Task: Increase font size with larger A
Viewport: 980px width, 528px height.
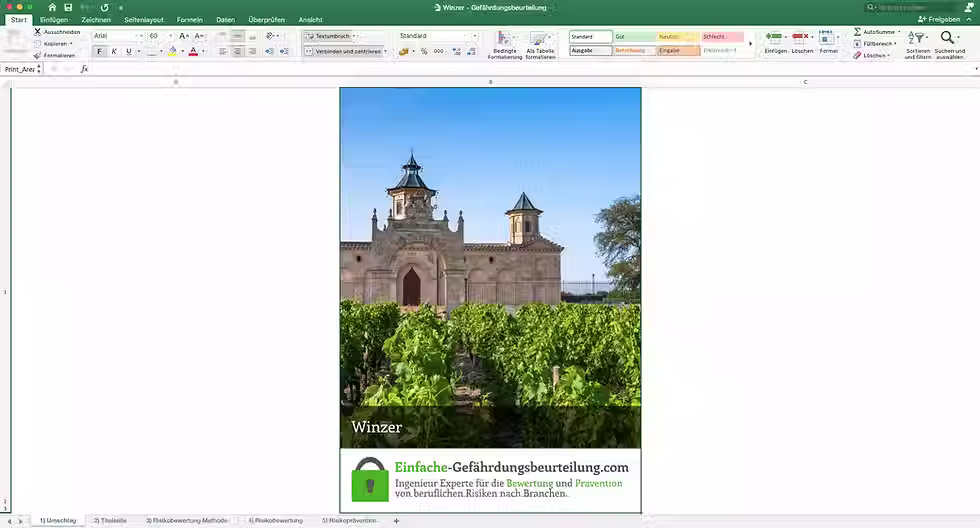Action: coord(184,36)
